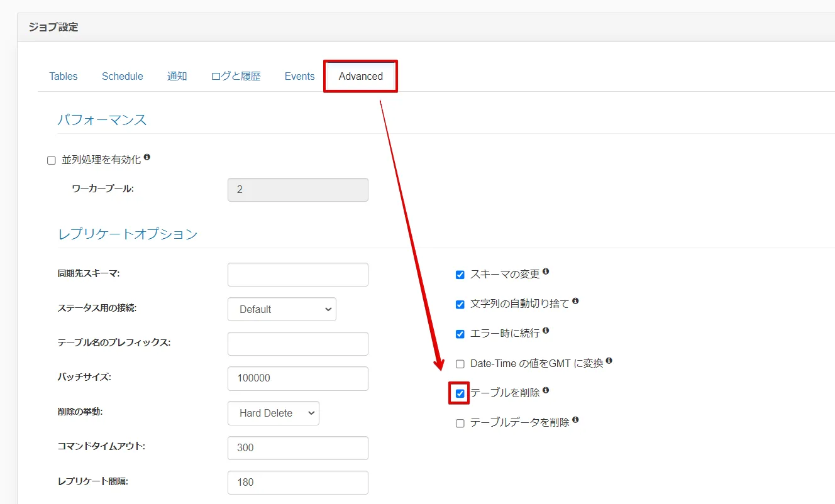This screenshot has width=835, height=504.
Task: Uncheck the テーブルを削除 checkbox
Action: [x=460, y=393]
